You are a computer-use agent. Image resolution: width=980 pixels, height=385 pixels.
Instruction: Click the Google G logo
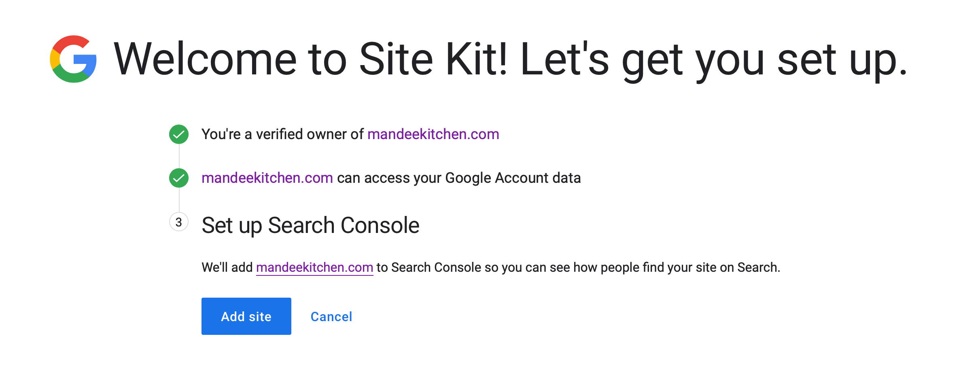pos(73,59)
